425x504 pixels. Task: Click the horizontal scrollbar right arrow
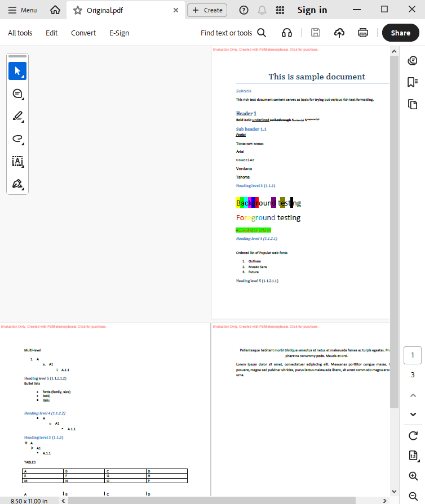385,501
